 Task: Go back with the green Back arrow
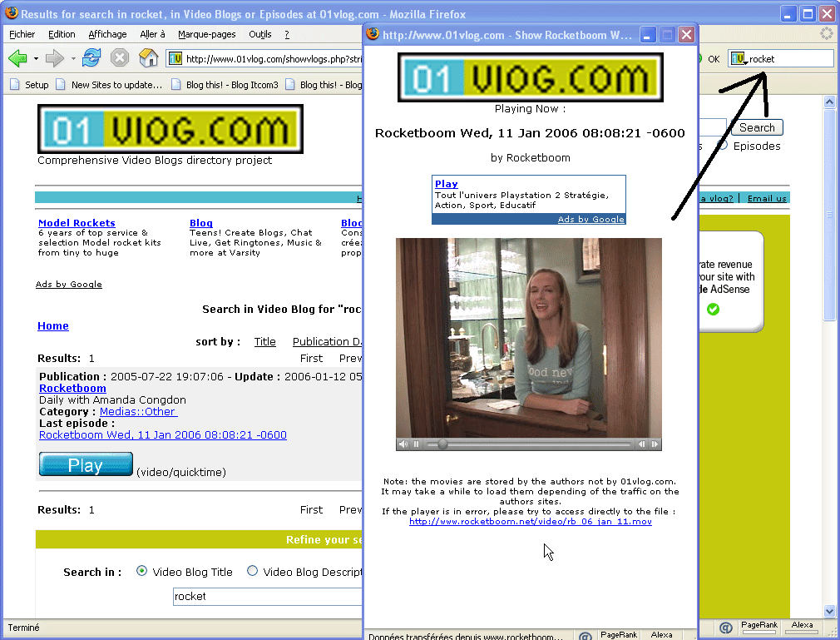pos(17,58)
